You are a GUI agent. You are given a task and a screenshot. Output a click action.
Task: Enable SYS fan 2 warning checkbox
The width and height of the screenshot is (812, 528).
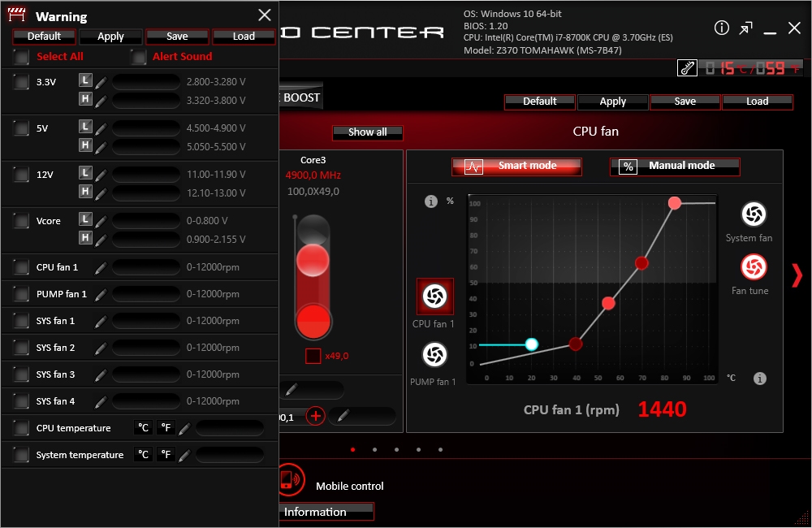point(21,348)
